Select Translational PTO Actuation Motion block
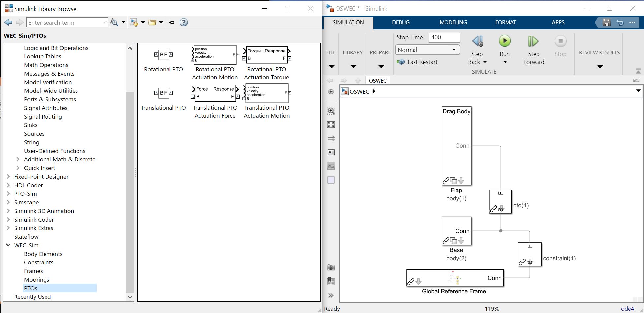This screenshot has height=313, width=644. coord(266,93)
